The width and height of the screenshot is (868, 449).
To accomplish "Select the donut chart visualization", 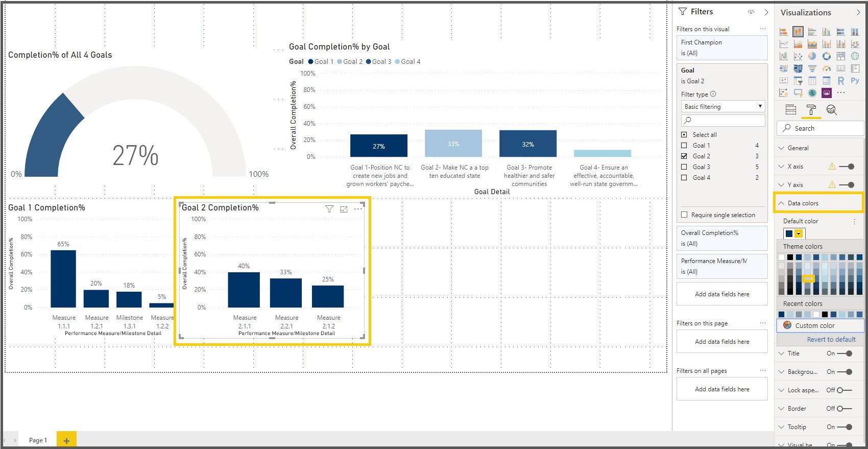I will [827, 56].
